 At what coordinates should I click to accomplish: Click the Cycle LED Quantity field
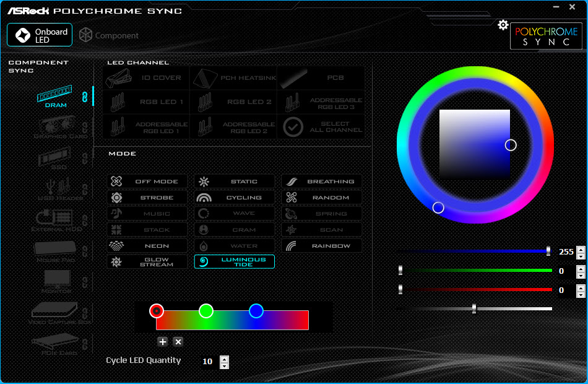pos(208,362)
